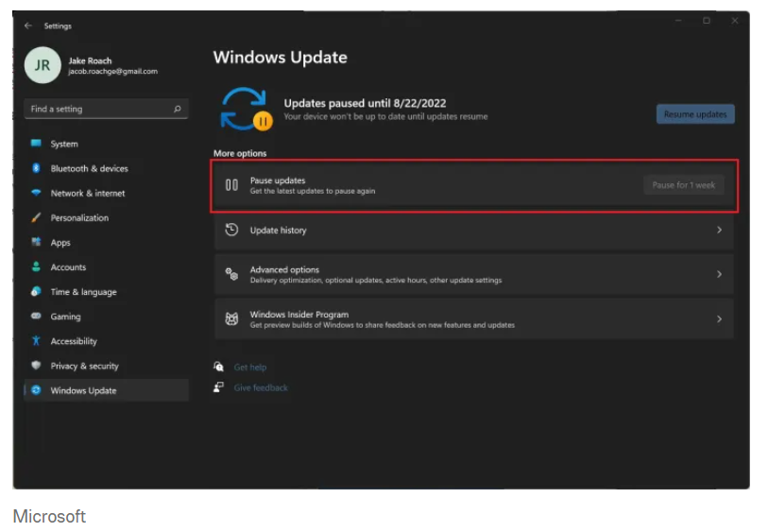This screenshot has width=768, height=532.
Task: Minimize the Settings window
Action: click(x=678, y=21)
